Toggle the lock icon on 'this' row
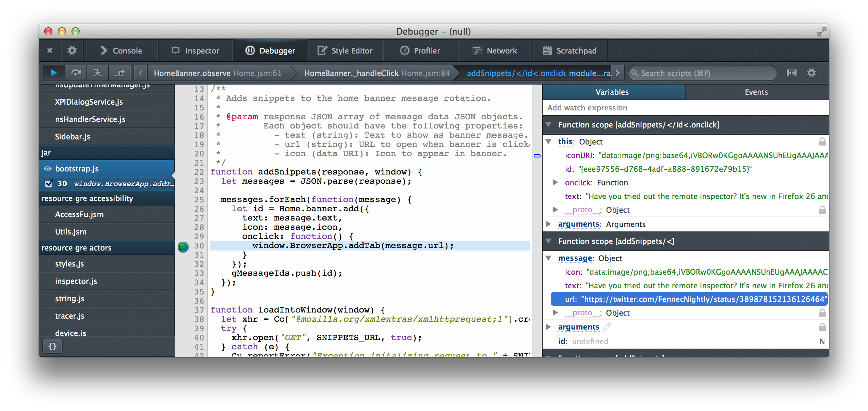This screenshot has width=868, height=411. 822,141
